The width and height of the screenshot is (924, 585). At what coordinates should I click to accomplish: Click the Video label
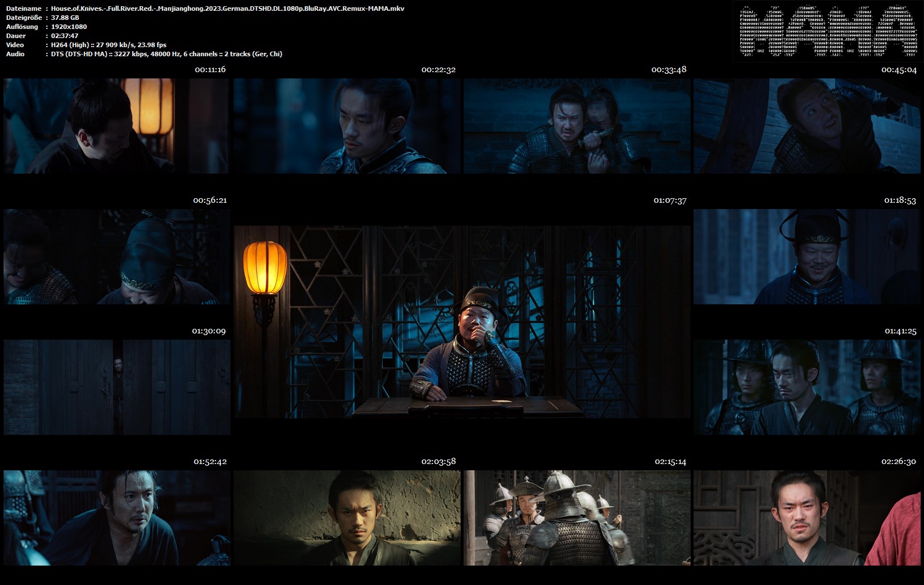click(x=15, y=45)
